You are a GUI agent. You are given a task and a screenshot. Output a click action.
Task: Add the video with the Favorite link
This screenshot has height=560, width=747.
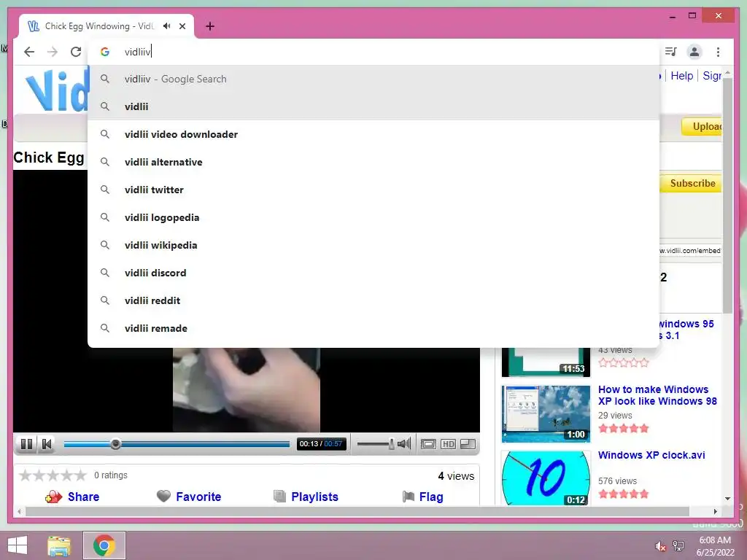coord(198,497)
